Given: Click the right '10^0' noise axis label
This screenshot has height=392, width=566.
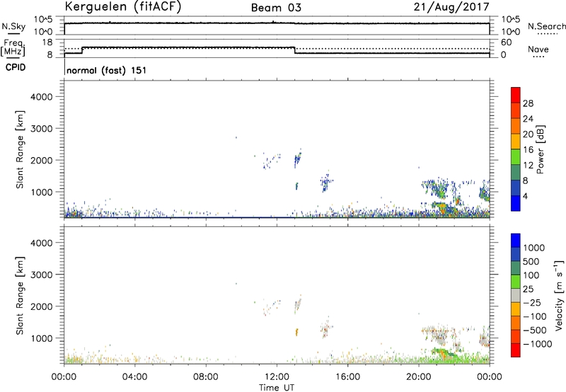Looking at the screenshot, I should click(511, 32).
